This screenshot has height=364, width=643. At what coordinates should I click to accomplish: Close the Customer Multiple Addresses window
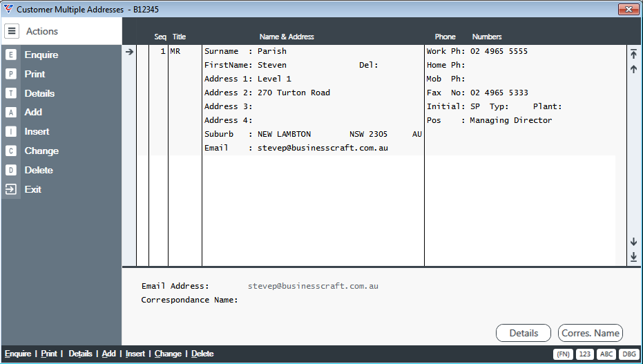(628, 9)
